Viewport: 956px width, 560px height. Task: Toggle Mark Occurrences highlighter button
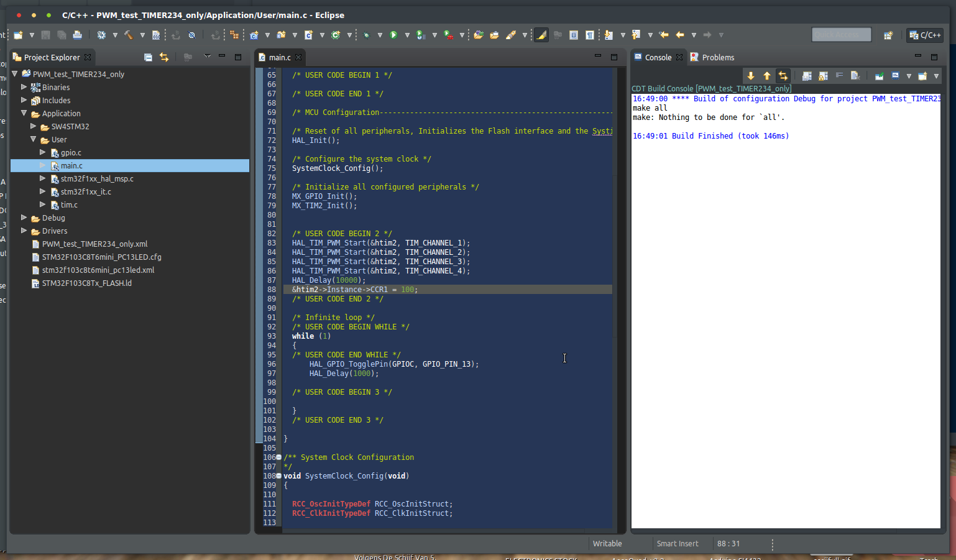pyautogui.click(x=541, y=35)
